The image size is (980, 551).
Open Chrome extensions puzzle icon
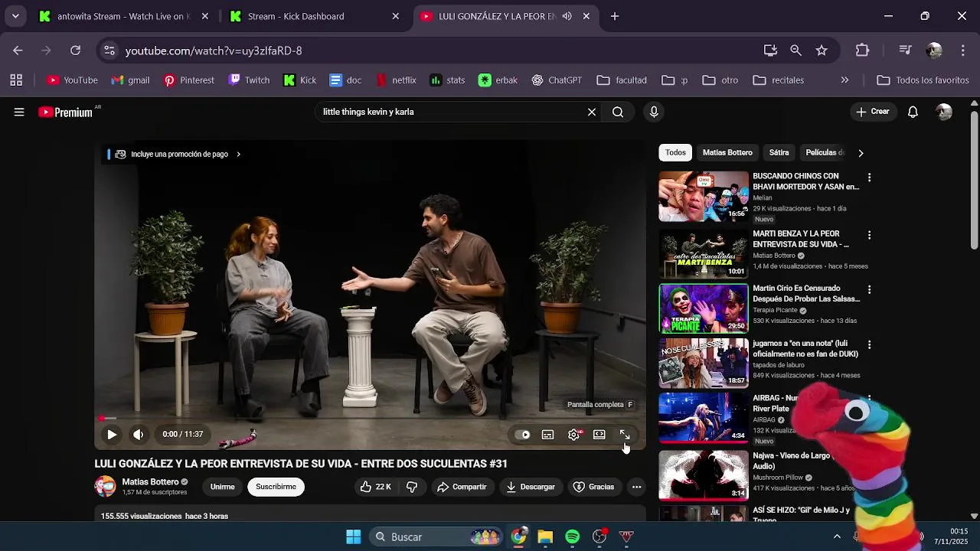pyautogui.click(x=862, y=51)
